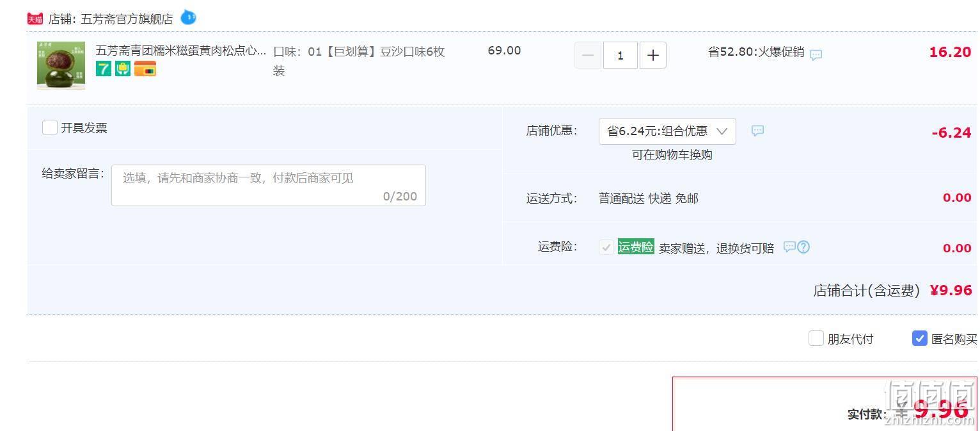Click the store total ¥9.96

[951, 291]
